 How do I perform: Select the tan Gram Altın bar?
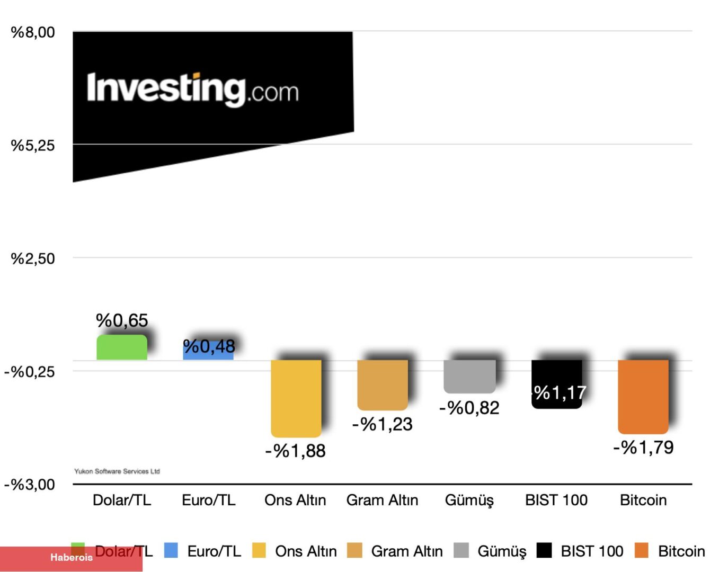382,385
